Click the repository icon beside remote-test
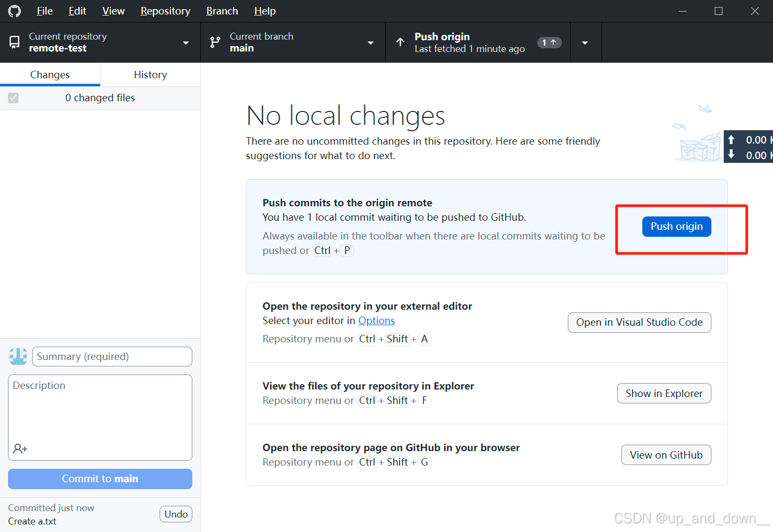773x532 pixels. 14,42
